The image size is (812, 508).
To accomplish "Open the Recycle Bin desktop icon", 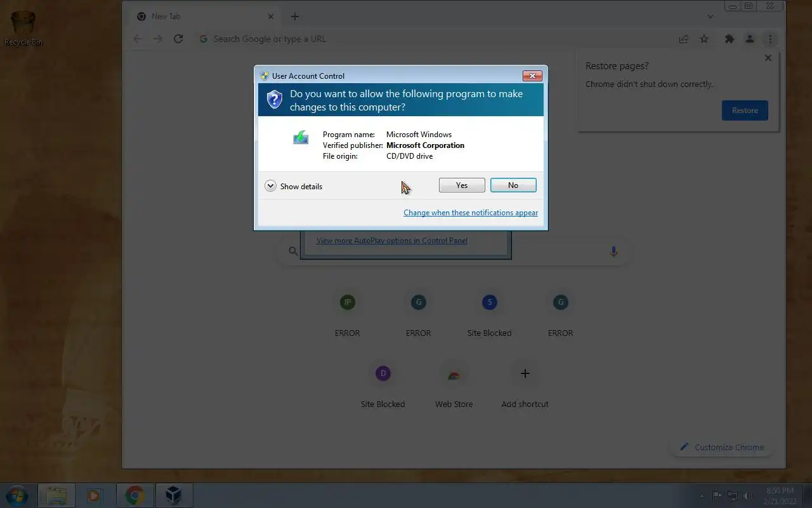I will 23,29.
